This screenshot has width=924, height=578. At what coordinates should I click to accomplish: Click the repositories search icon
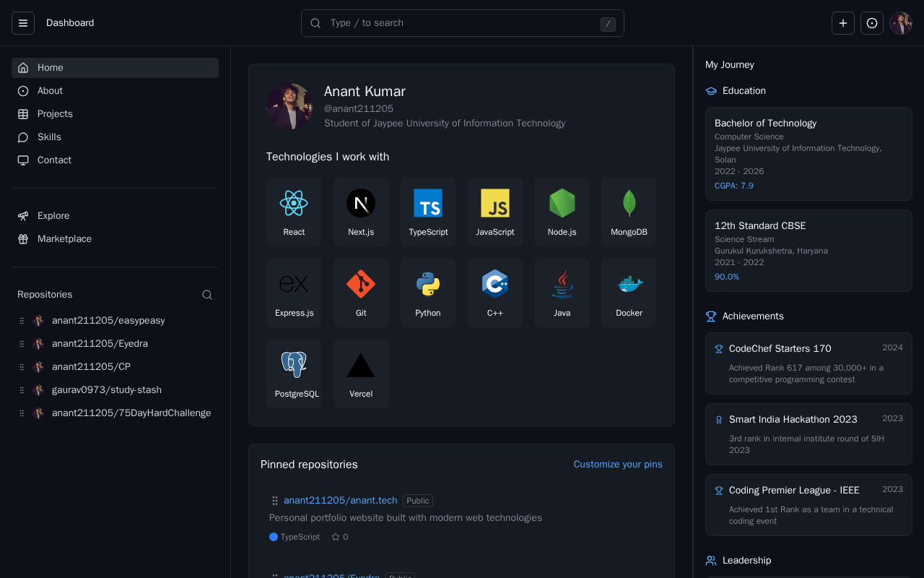click(207, 295)
